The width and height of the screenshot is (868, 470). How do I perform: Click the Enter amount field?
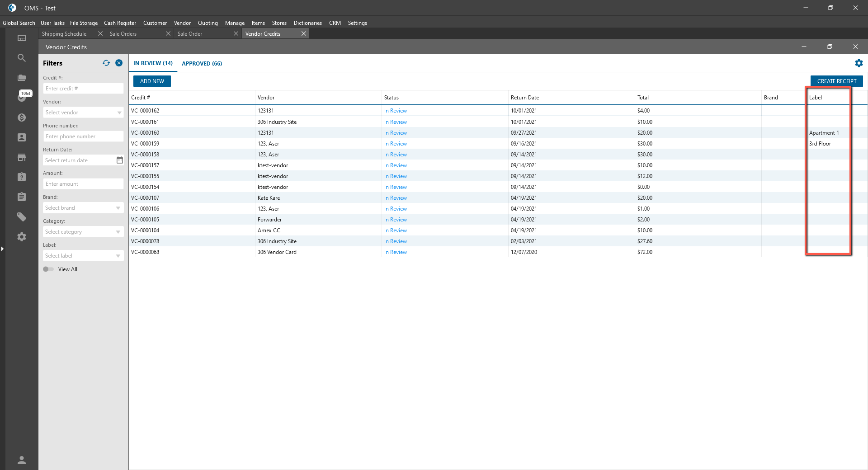click(x=83, y=184)
